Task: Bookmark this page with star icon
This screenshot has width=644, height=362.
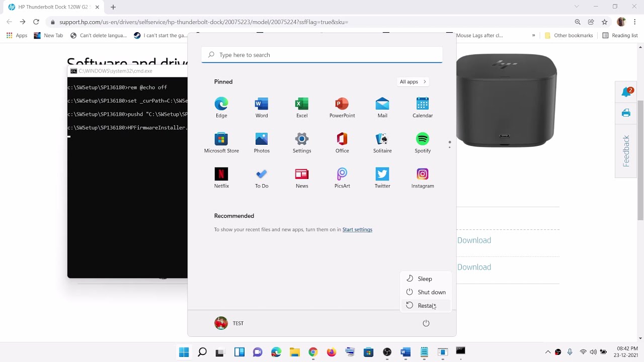Action: point(605,22)
